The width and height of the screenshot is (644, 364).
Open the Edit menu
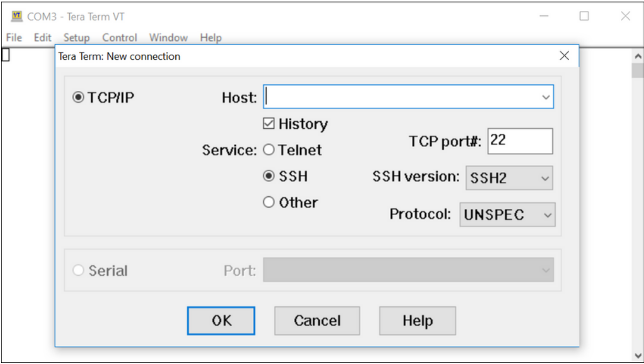tap(43, 38)
